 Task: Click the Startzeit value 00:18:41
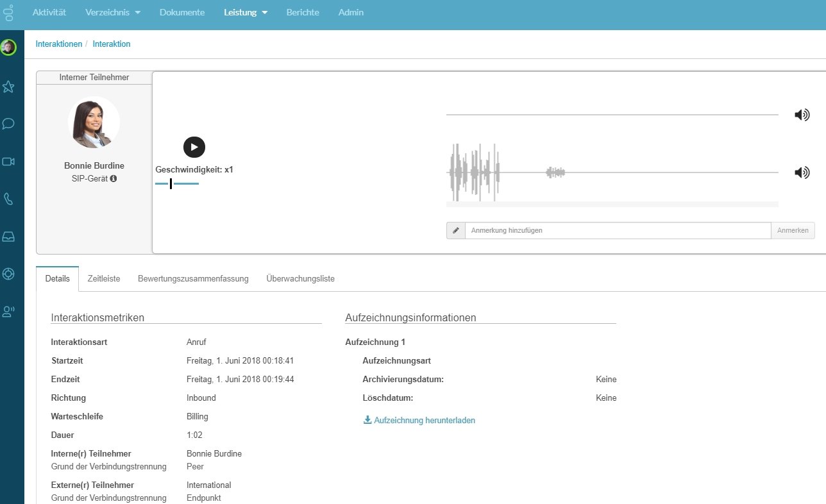pos(240,361)
